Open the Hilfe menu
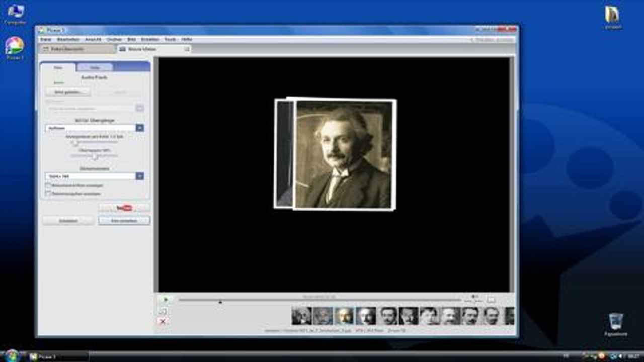Image resolution: width=644 pixels, height=362 pixels. (187, 39)
